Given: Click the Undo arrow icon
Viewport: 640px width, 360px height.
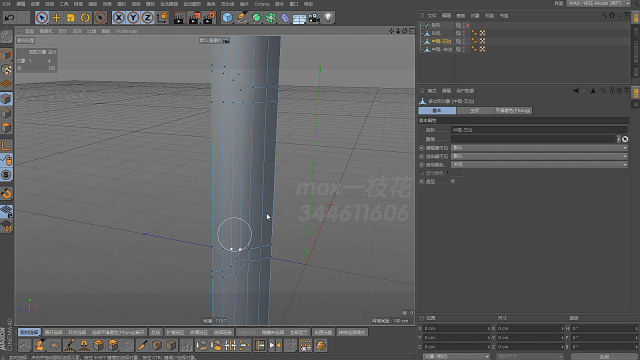Looking at the screenshot, I should click(x=9, y=18).
